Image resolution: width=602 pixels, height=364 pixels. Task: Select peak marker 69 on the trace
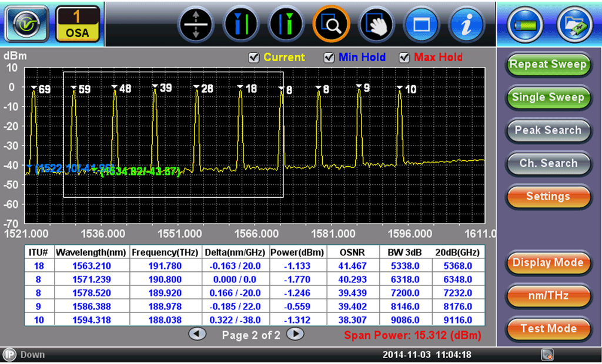click(x=41, y=89)
